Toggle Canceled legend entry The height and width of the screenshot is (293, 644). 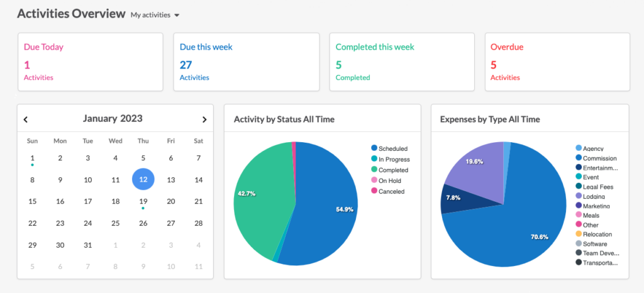(387, 191)
